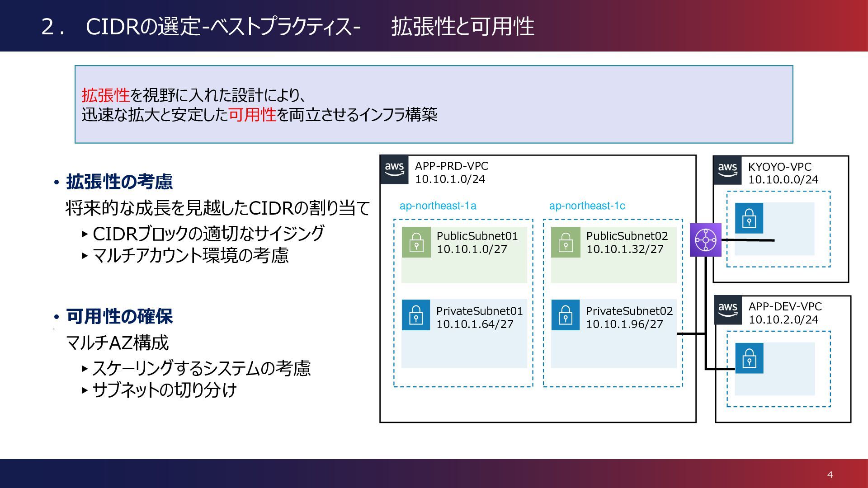The height and width of the screenshot is (488, 868).
Task: Click the AWS logo on APP-PRD-VPC
Action: [394, 170]
